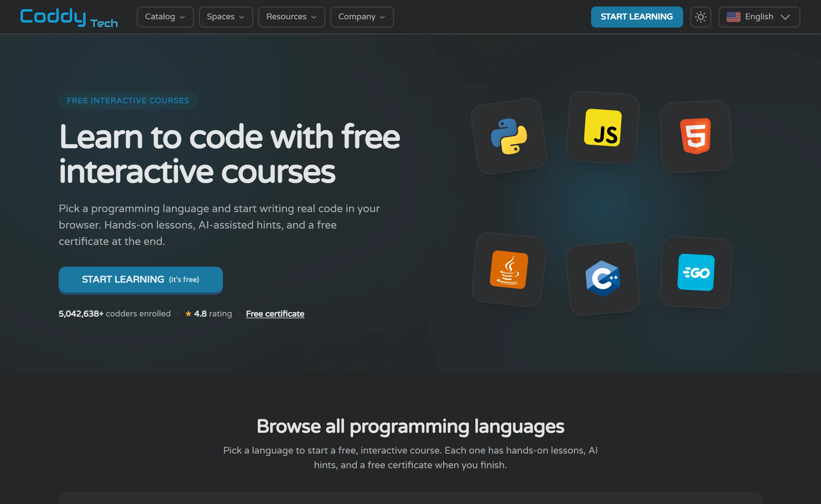Click the star rating icon
Viewport: 821px width, 504px height.
tap(189, 313)
